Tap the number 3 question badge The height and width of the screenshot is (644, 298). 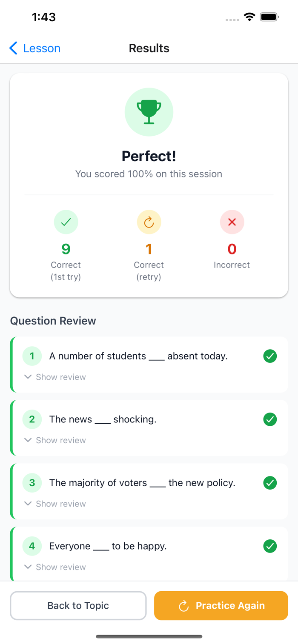pos(32,483)
